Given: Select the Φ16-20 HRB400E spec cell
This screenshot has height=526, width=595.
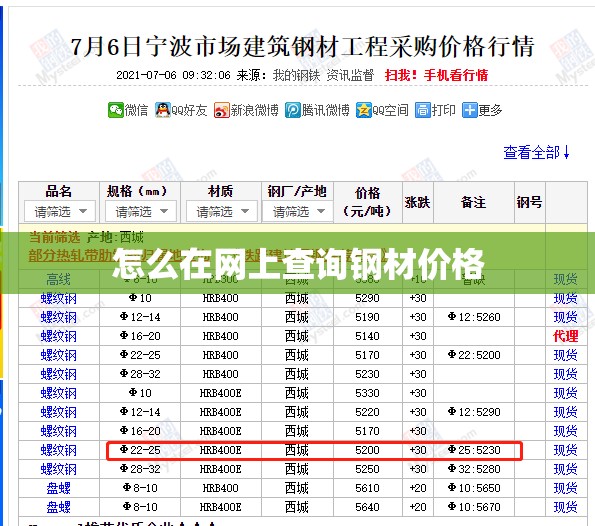Looking at the screenshot, I should pos(140,431).
